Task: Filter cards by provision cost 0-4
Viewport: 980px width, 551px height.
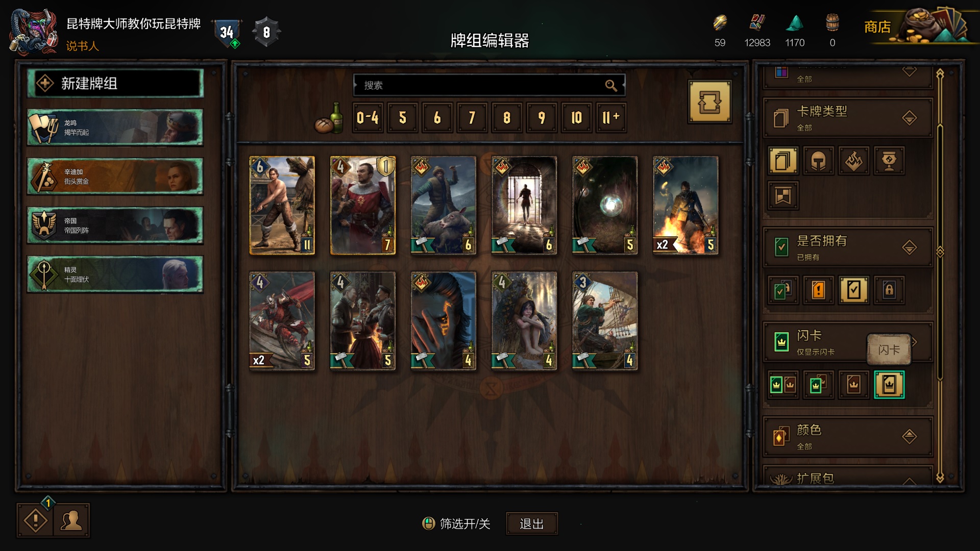Action: (x=367, y=118)
